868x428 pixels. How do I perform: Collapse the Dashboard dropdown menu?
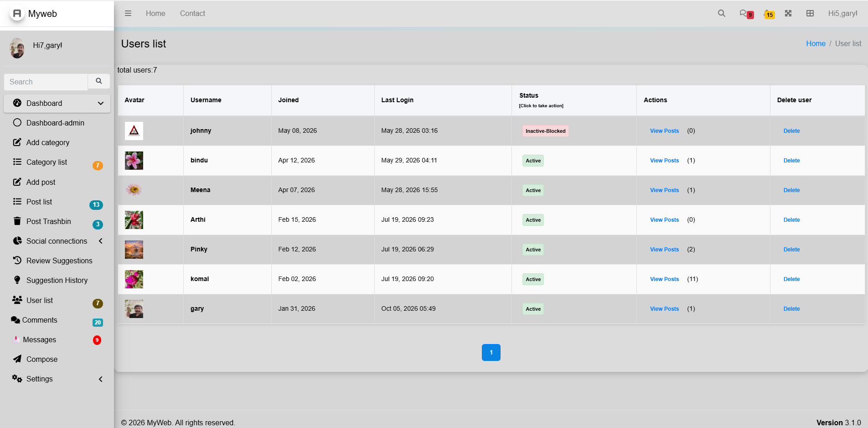coord(57,103)
